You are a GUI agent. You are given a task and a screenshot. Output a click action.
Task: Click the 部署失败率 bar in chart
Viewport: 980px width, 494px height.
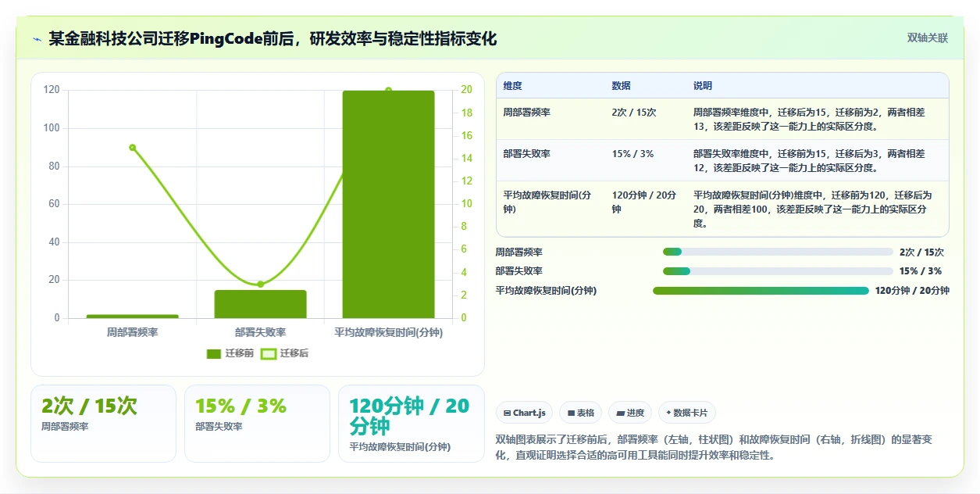click(x=260, y=304)
